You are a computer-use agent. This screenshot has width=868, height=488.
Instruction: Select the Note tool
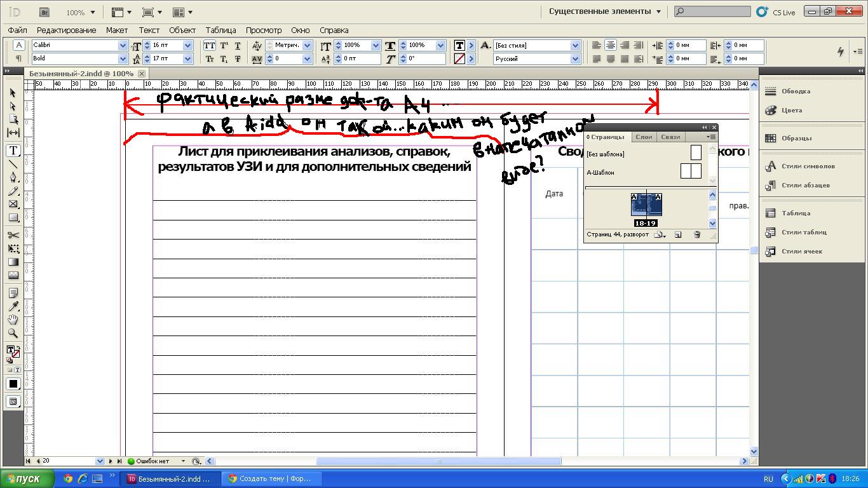[13, 293]
